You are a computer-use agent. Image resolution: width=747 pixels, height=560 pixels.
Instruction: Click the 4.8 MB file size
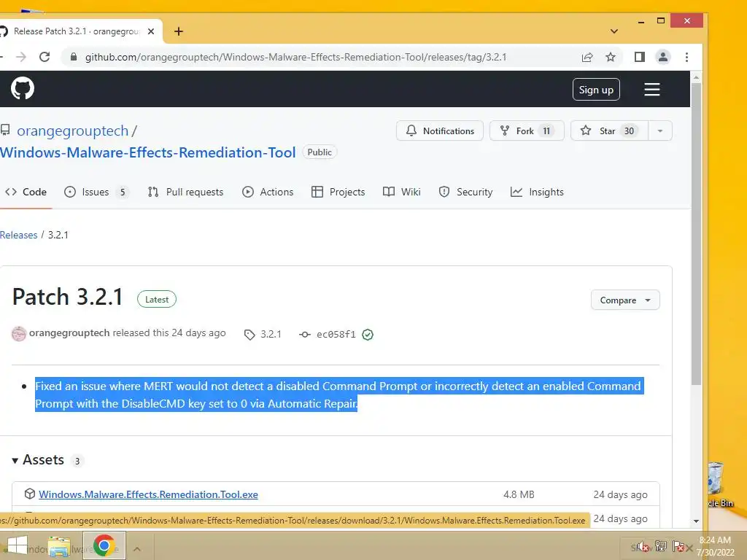(x=519, y=494)
